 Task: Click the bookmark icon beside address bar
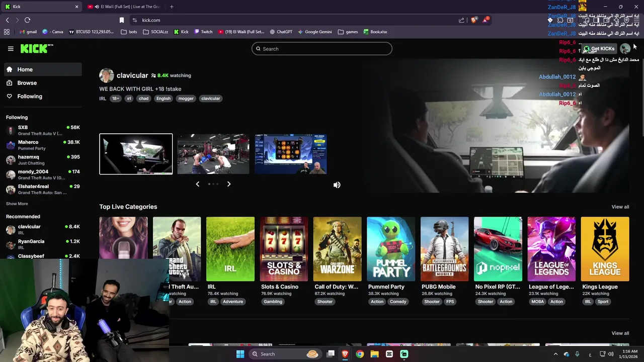[x=121, y=20]
